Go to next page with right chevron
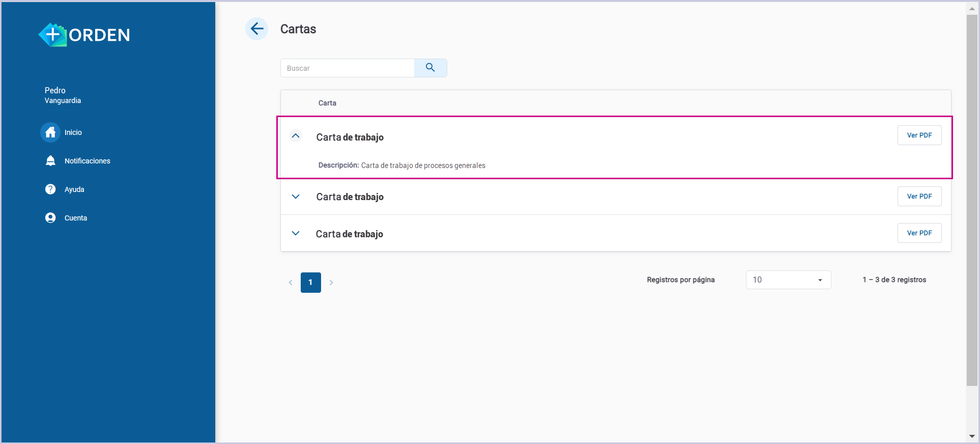The image size is (980, 444). [x=331, y=283]
